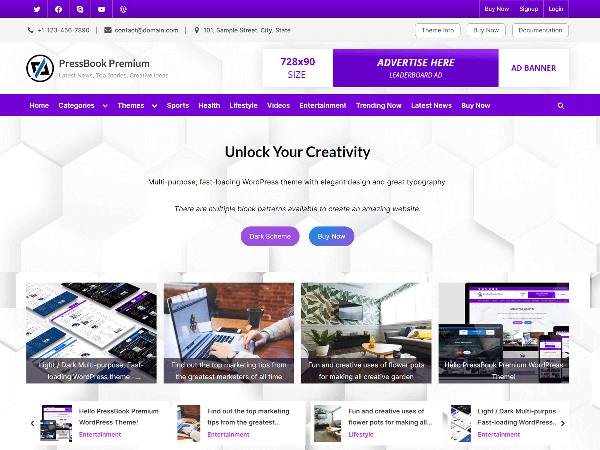
Task: Advance carousel with next arrow
Action: point(562,423)
